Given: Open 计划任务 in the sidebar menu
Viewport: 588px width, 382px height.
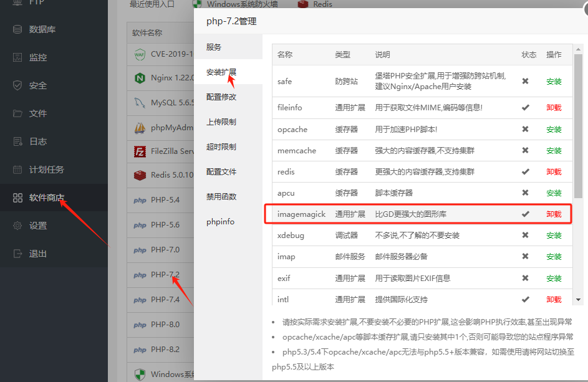Looking at the screenshot, I should tap(47, 170).
